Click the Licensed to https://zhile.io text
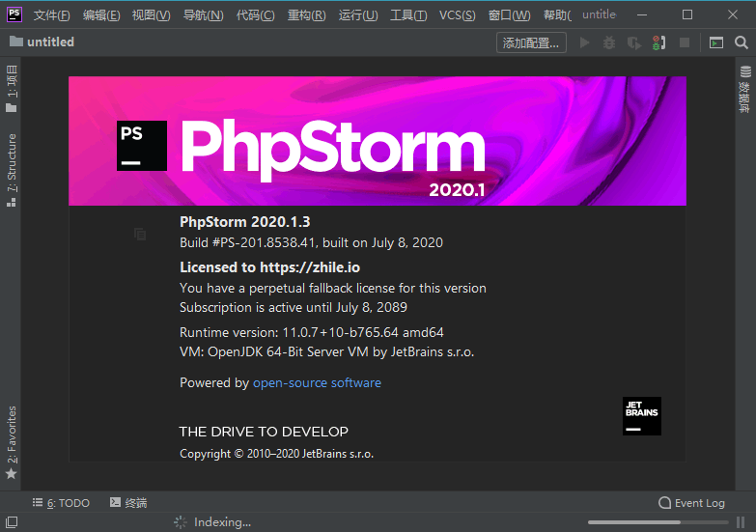 269,267
